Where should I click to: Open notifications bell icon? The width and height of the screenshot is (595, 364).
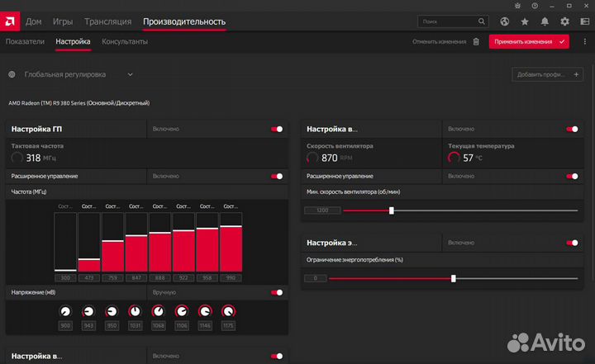(545, 21)
